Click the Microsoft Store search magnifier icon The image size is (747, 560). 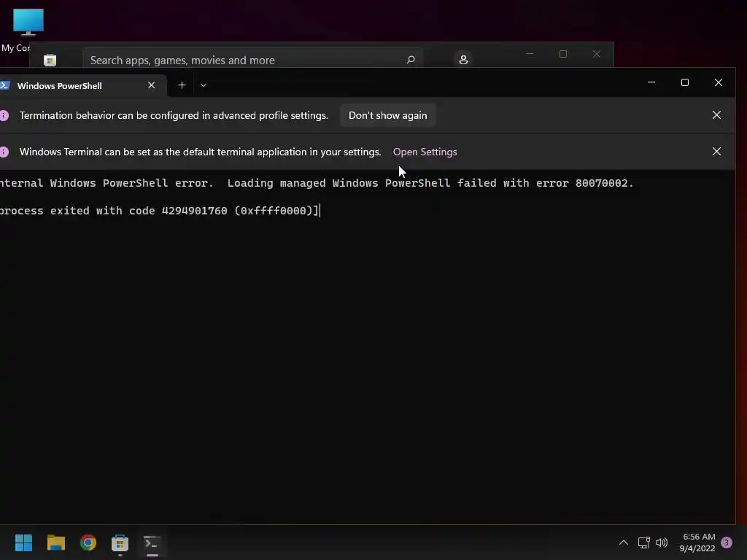click(x=411, y=60)
